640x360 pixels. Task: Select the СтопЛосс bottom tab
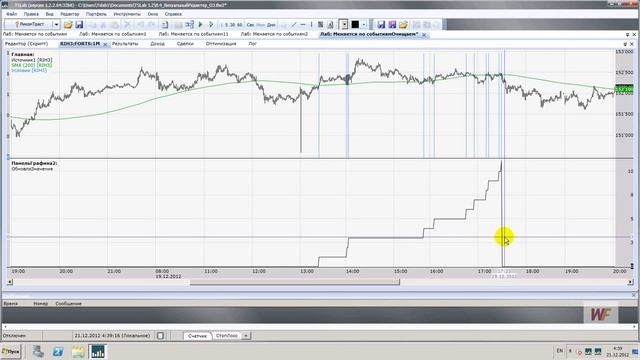tap(227, 336)
